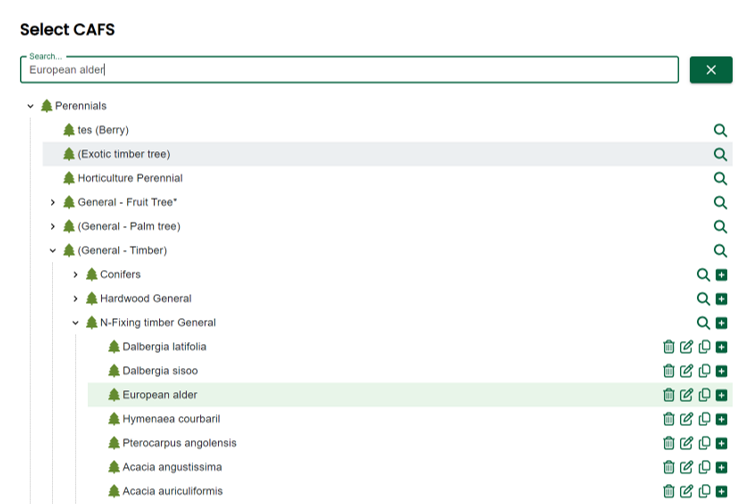
Task: Delete Acacia auriculiformis entry
Action: [x=668, y=491]
